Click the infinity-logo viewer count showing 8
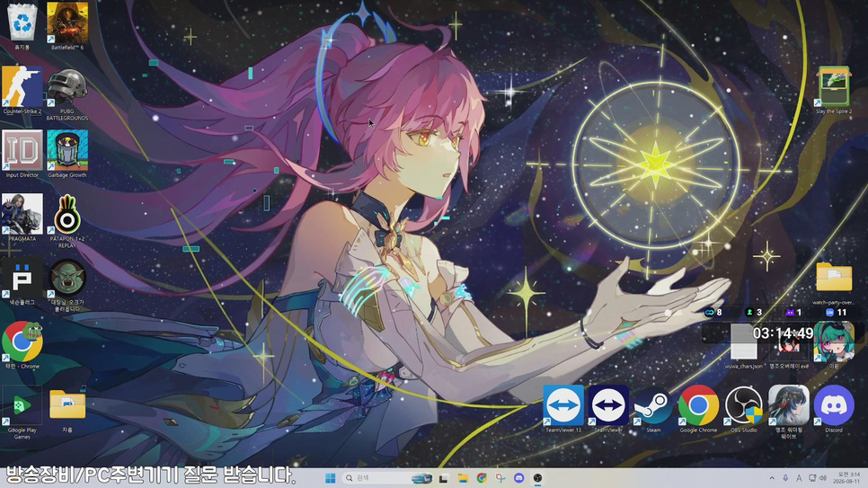Screen dimensions: 868x488 click(x=713, y=313)
